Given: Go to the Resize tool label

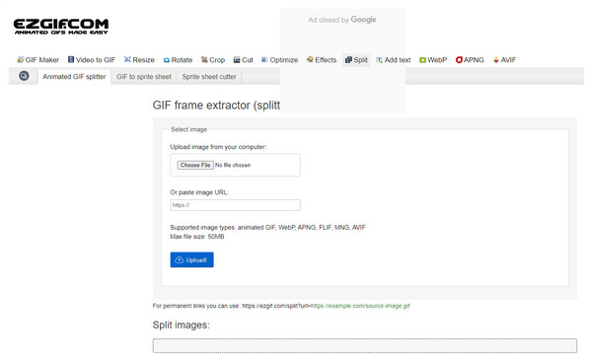Looking at the screenshot, I should (x=143, y=60).
